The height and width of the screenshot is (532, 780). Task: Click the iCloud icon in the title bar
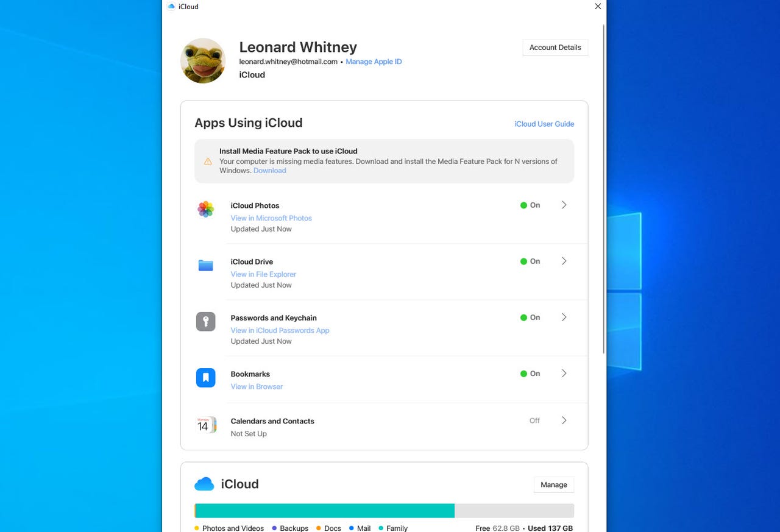pos(171,7)
